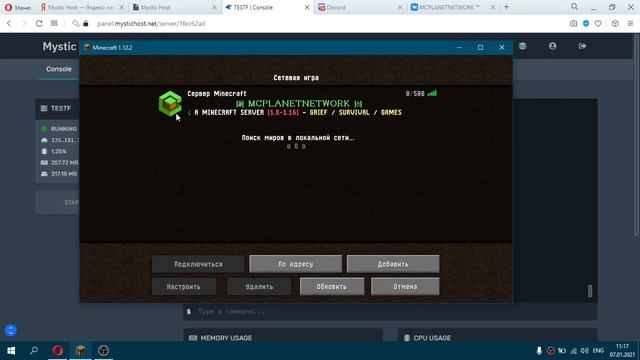Click the console scrollbar thumb
Screen dimensions: 640x360
[590, 291]
